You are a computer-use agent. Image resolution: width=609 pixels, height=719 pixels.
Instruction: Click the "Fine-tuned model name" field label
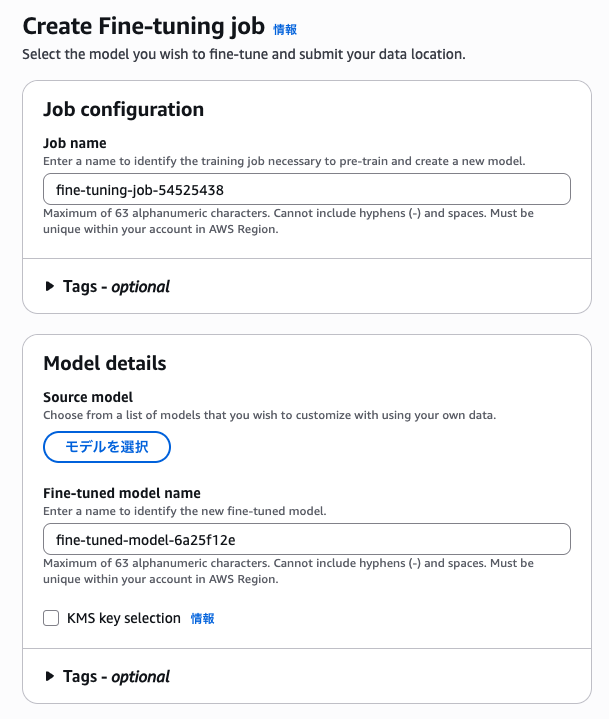[122, 493]
